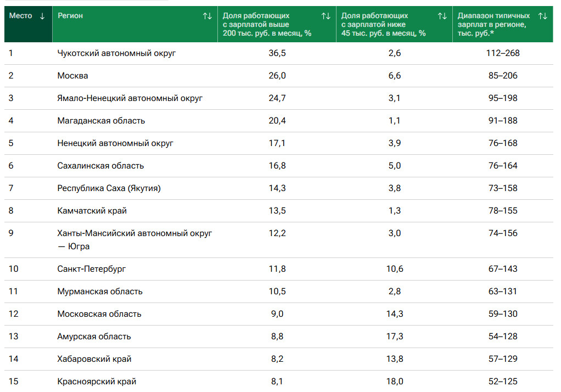Select the Красноярский край row name
Viewport: 561px width, 392px height.
click(97, 381)
